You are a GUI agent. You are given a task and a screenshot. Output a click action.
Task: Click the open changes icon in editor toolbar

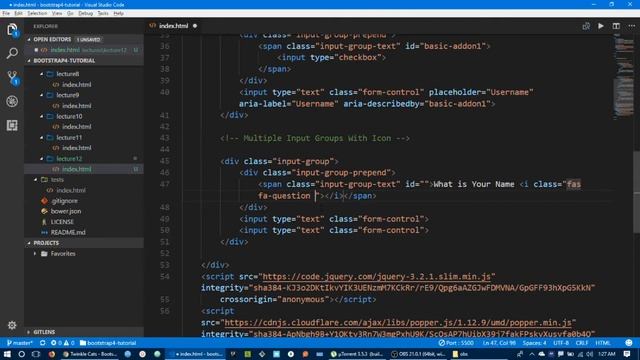click(586, 26)
